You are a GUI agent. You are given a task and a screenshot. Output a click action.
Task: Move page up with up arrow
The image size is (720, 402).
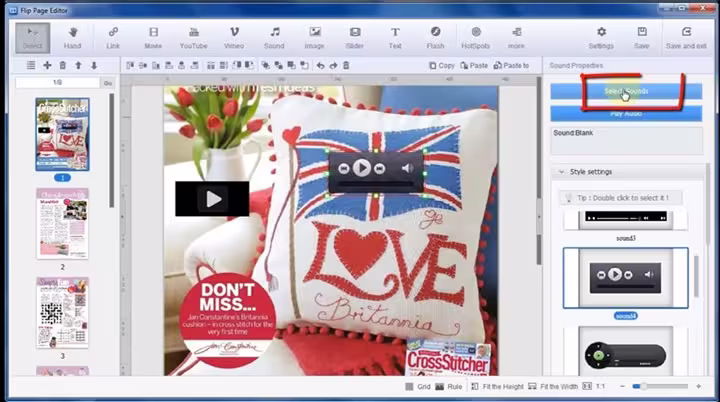coord(79,65)
